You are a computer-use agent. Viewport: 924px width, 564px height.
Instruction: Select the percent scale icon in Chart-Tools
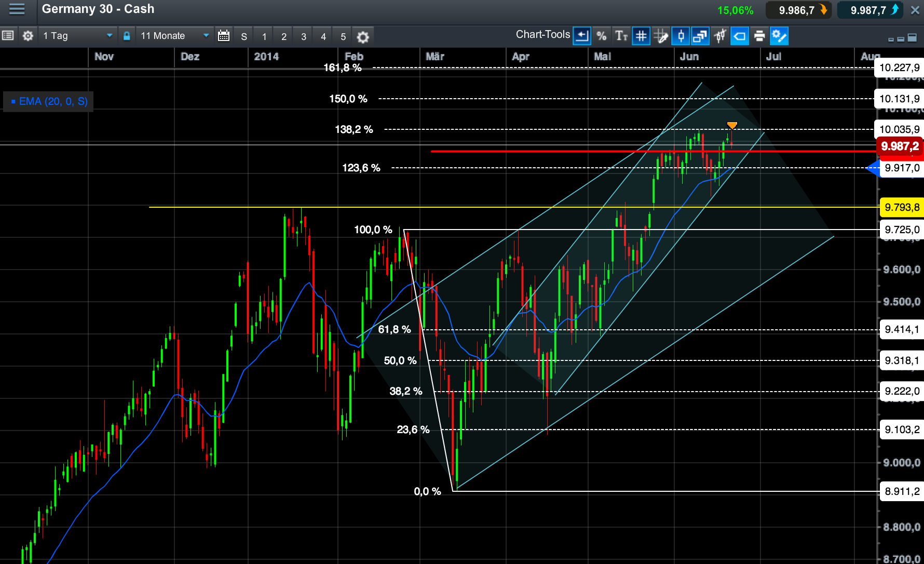point(602,36)
